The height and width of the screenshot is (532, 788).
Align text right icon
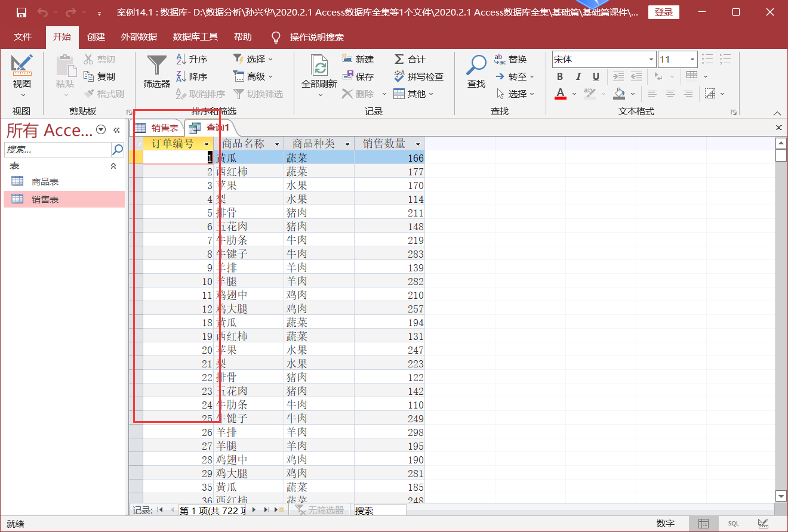(x=688, y=94)
